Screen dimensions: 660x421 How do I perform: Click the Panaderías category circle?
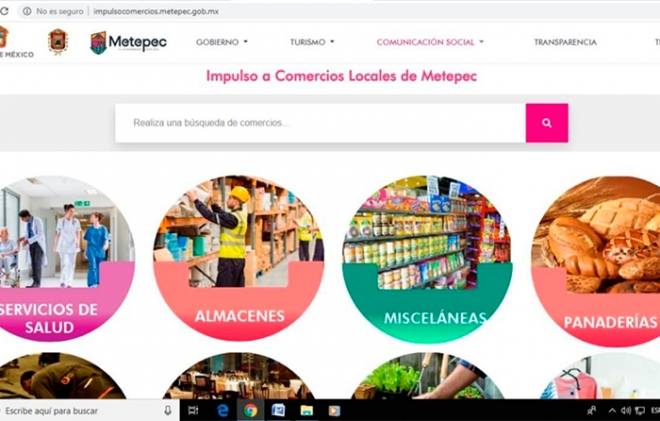(596, 261)
